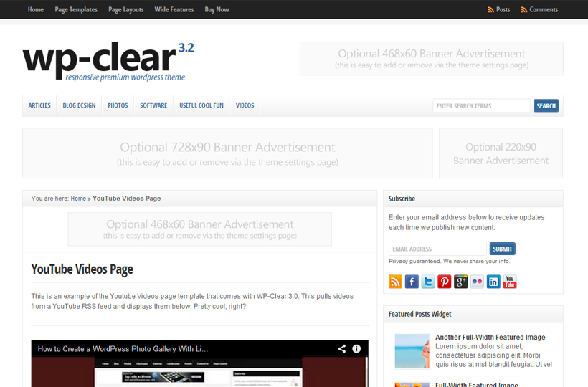Select the Useful Cool Fun category
The width and height of the screenshot is (588, 387).
pyautogui.click(x=201, y=105)
